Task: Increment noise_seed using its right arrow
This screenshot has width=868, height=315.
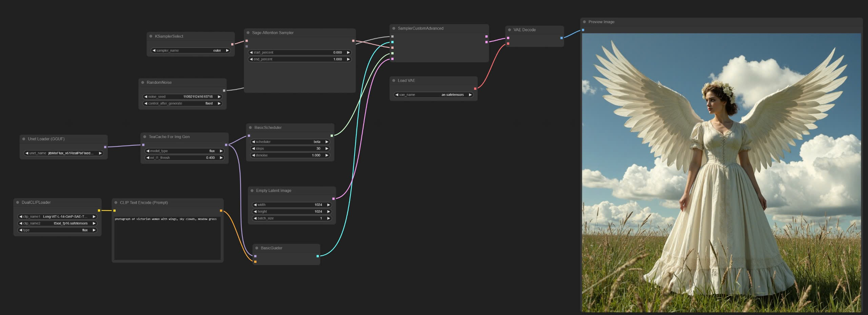Action: pos(219,97)
